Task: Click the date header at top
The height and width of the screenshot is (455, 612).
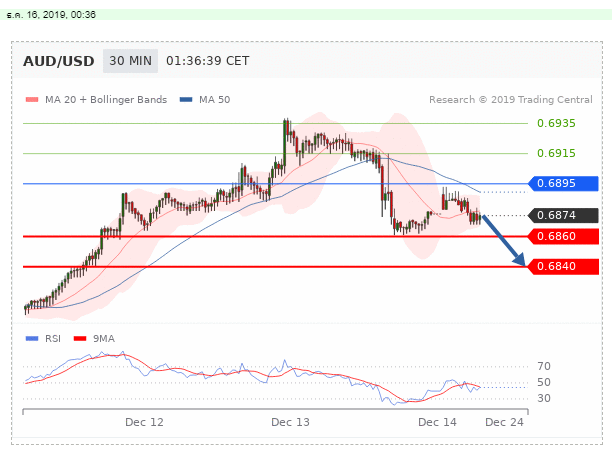Action: coord(51,15)
